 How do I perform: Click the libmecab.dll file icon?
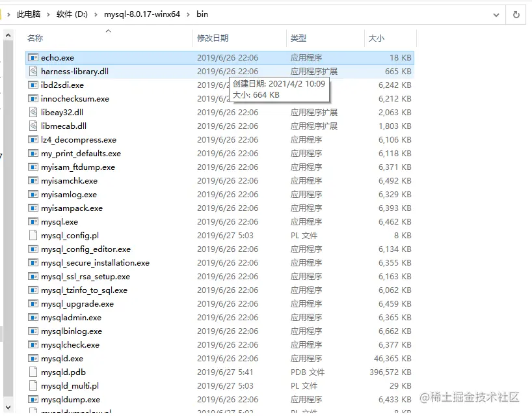[x=33, y=126]
